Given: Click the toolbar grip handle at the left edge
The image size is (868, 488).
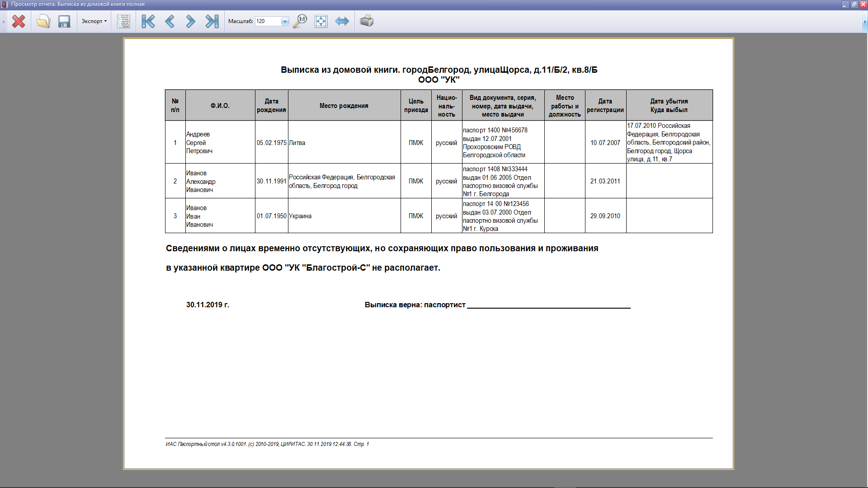Looking at the screenshot, I should pos(3,21).
